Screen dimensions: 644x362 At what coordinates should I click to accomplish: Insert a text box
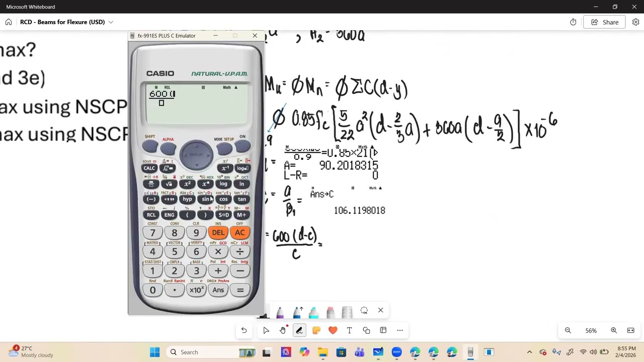[349, 330]
